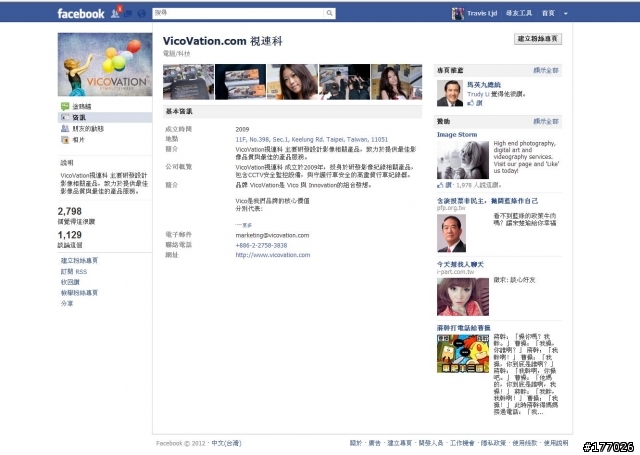Open the cartoon game ad title link
Image resolution: width=640 pixels, height=455 pixels.
(464, 328)
